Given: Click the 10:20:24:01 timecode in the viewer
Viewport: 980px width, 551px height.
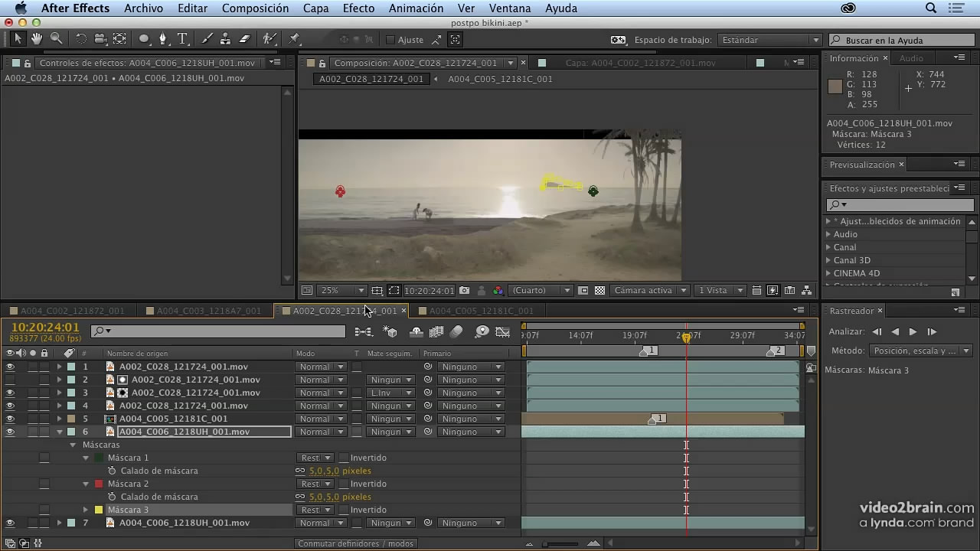Looking at the screenshot, I should [x=429, y=291].
